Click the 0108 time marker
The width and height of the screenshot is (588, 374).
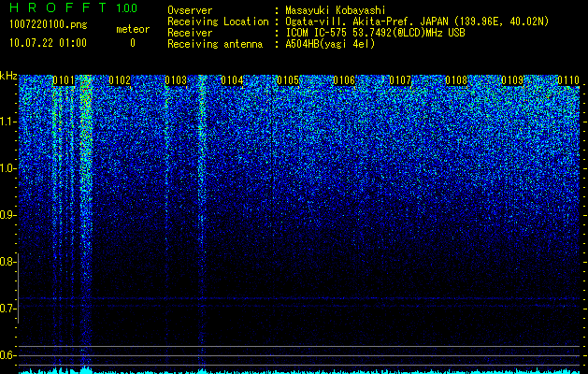click(456, 80)
